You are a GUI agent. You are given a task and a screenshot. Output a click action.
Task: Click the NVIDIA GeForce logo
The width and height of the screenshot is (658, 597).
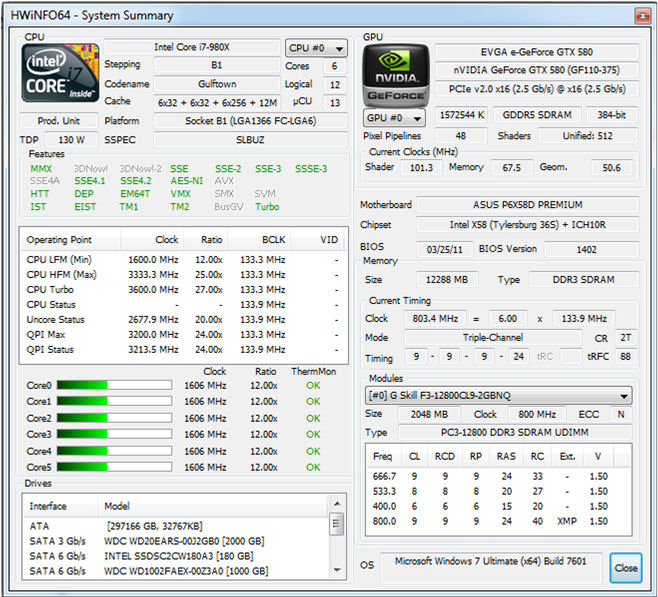[x=395, y=74]
